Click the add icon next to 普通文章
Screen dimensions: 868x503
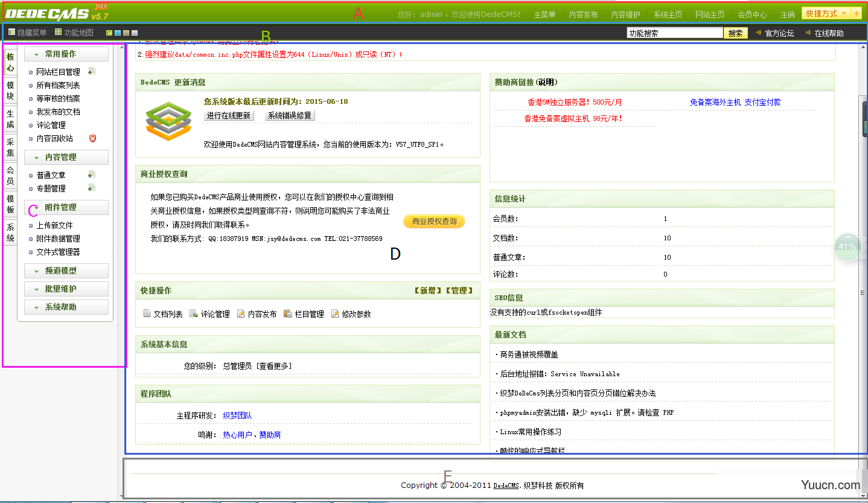(x=92, y=175)
